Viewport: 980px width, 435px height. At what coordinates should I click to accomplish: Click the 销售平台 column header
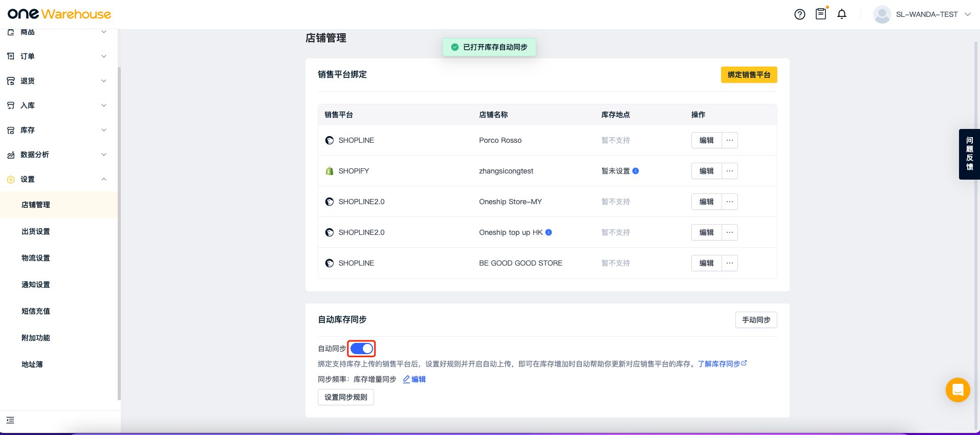tap(339, 115)
